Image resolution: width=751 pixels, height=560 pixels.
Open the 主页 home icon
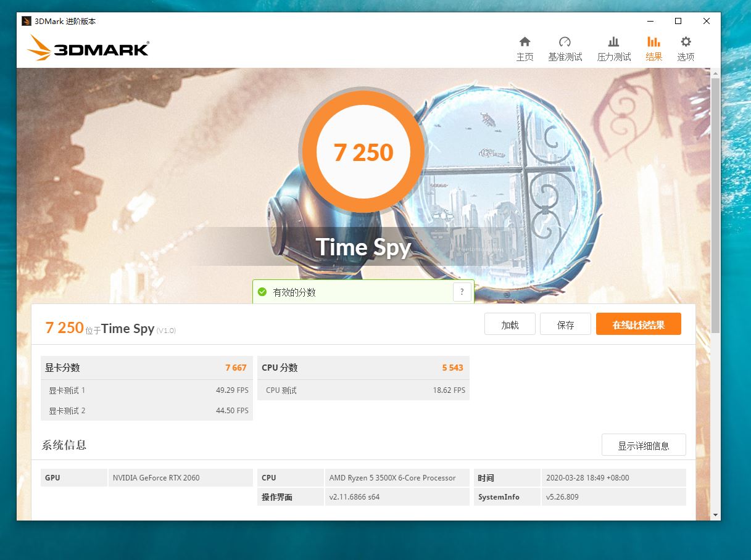tap(525, 42)
